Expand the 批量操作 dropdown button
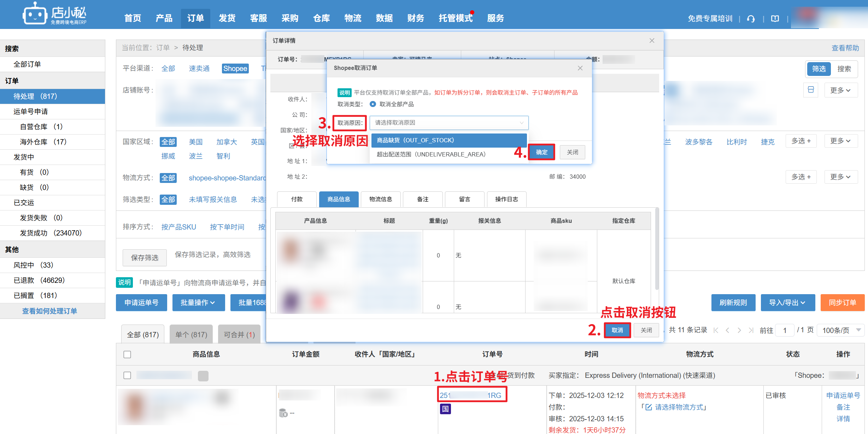This screenshot has height=434, width=868. coord(198,303)
